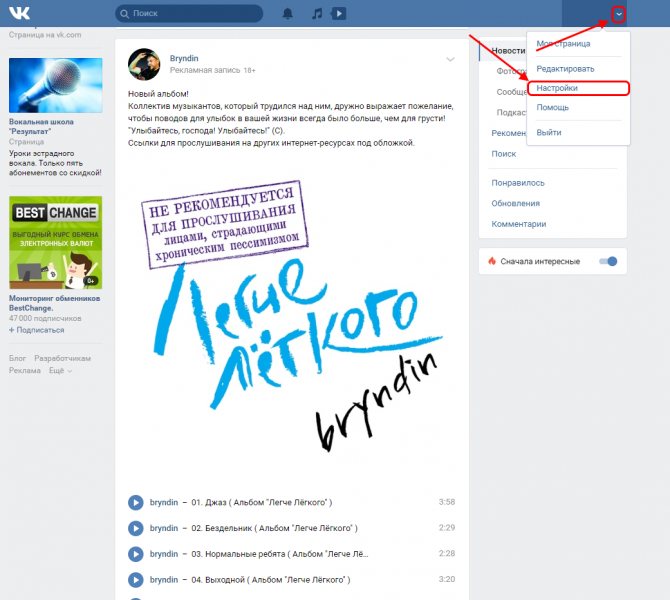The width and height of the screenshot is (670, 600).
Task: Open the Мониторинг обменников BestChange link
Action: 54,303
